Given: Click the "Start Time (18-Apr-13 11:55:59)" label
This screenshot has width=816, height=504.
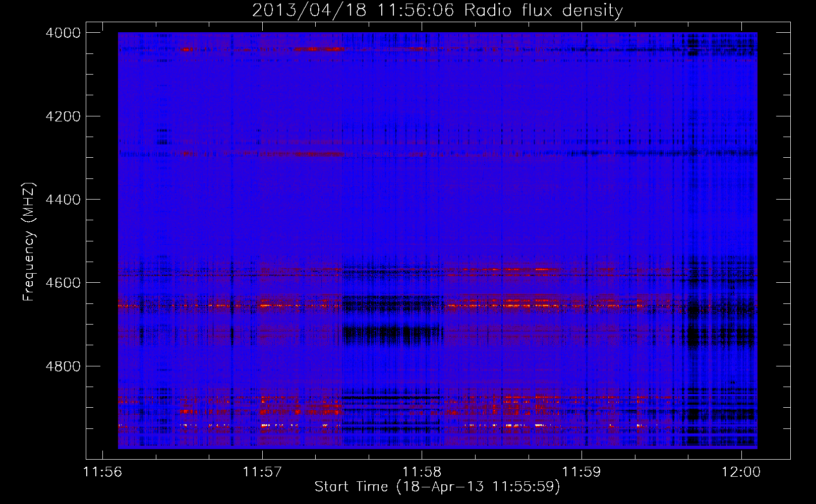Looking at the screenshot, I should pyautogui.click(x=437, y=487).
